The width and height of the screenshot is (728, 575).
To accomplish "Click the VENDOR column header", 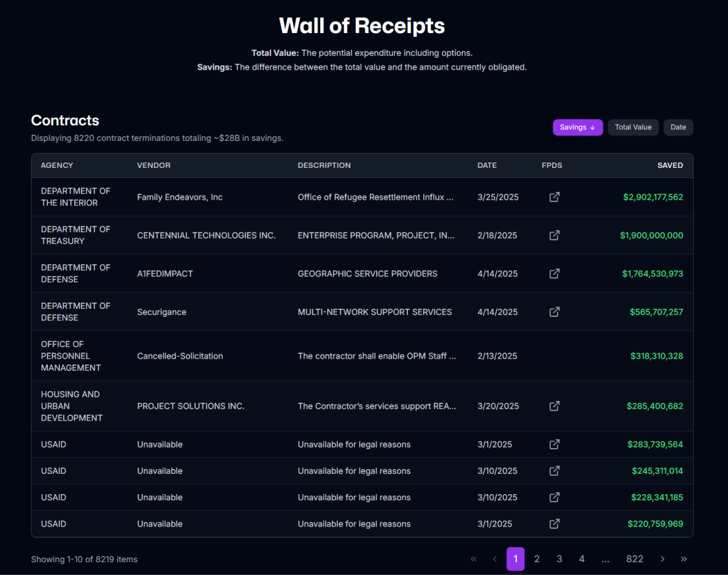I will pos(154,165).
